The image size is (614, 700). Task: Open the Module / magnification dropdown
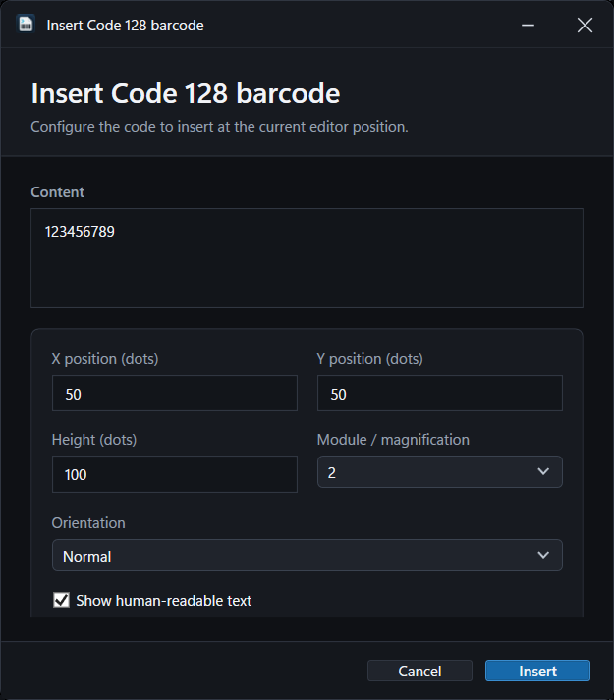[439, 472]
